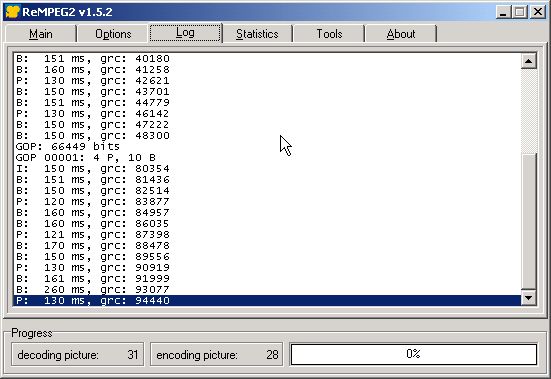551x379 pixels.
Task: Click the decoding picture counter field
Action: coord(78,354)
